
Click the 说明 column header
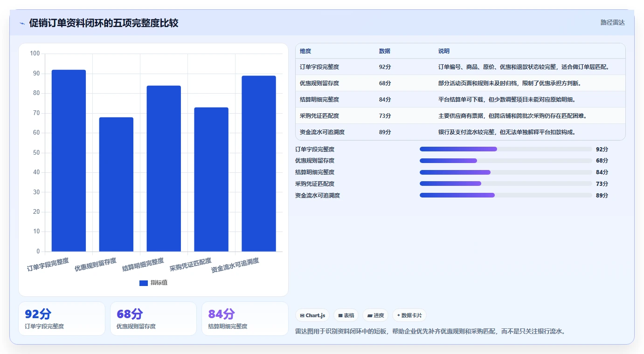pyautogui.click(x=444, y=51)
